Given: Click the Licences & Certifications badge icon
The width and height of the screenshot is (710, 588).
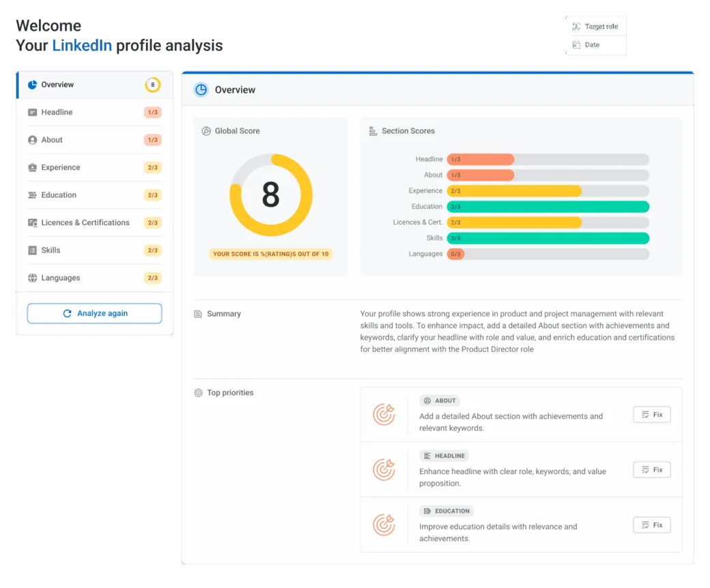Looking at the screenshot, I should click(31, 222).
